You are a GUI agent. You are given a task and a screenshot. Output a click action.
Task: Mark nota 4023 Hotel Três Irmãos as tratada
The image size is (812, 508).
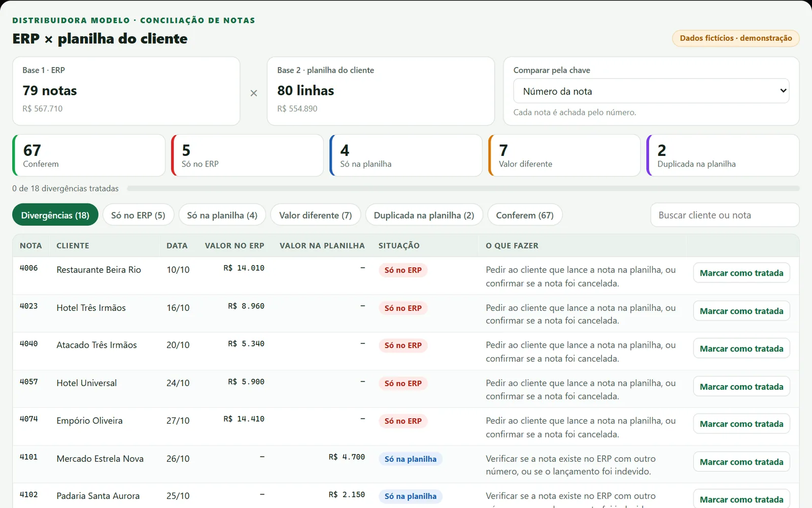tap(741, 311)
